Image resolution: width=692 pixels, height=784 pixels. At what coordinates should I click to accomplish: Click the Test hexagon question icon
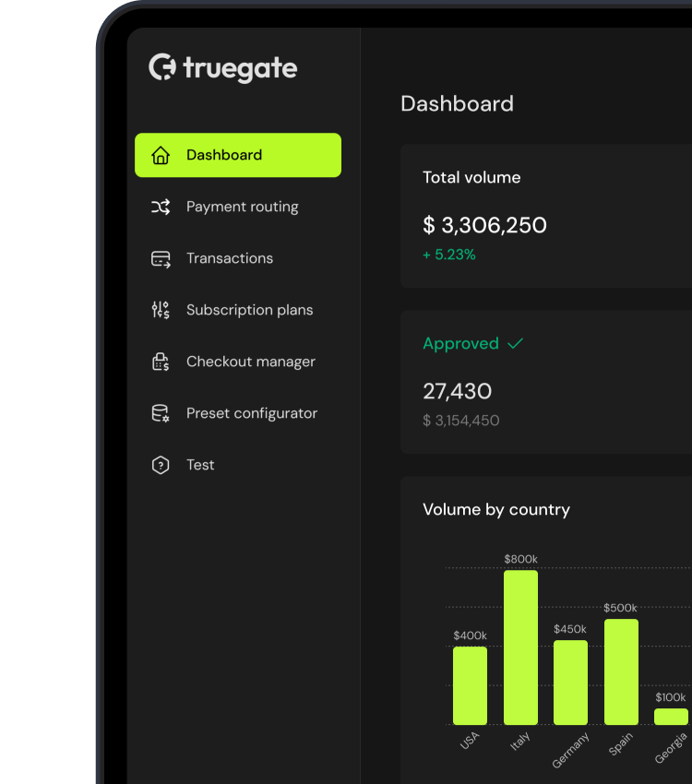coord(161,465)
